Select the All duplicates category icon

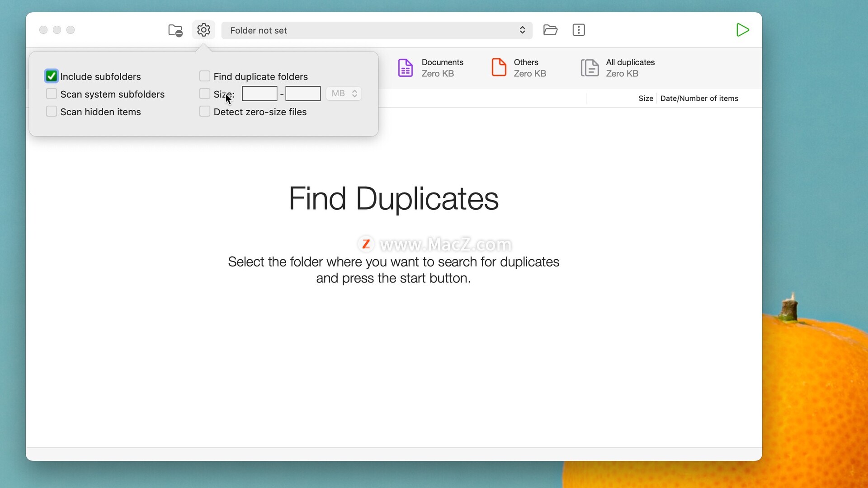coord(590,68)
